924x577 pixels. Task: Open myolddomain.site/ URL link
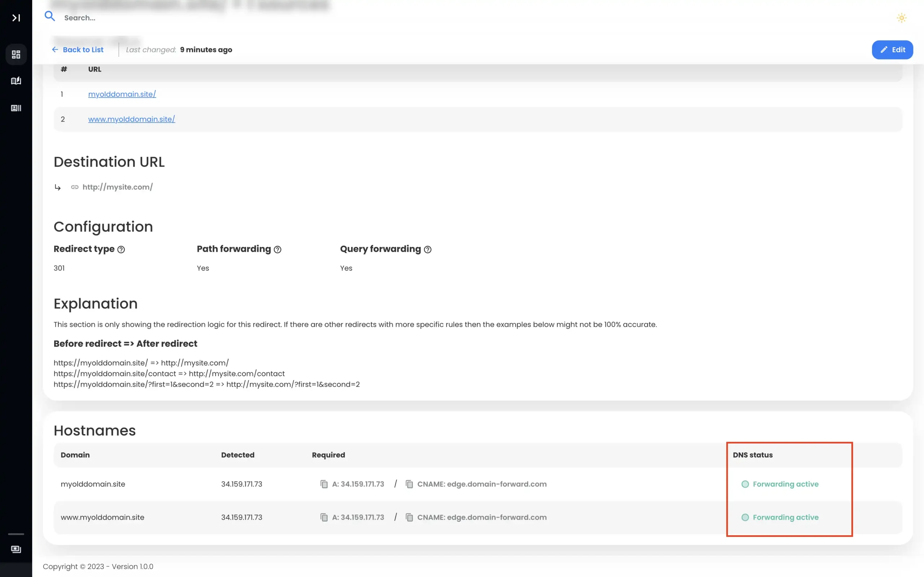(122, 94)
